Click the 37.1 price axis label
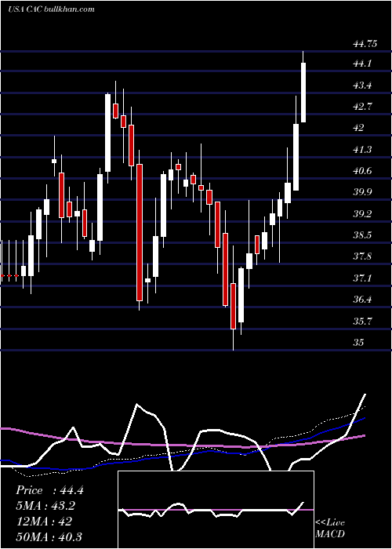The image size is (392, 549). (x=362, y=278)
